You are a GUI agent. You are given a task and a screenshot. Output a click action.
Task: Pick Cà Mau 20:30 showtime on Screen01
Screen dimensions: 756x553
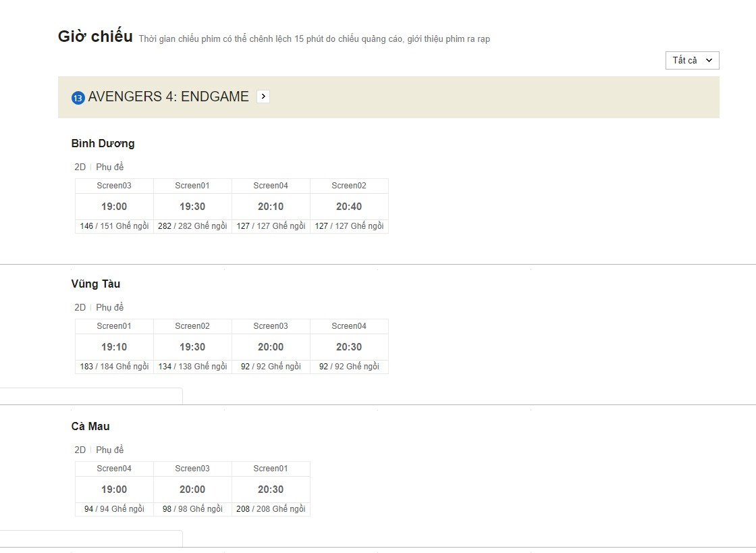click(x=271, y=490)
